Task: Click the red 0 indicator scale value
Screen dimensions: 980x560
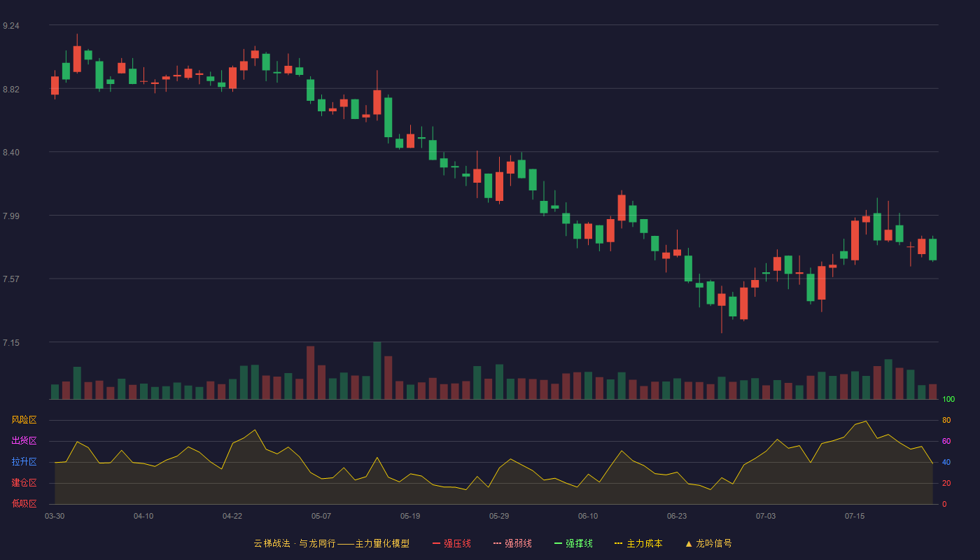Action: [x=944, y=505]
